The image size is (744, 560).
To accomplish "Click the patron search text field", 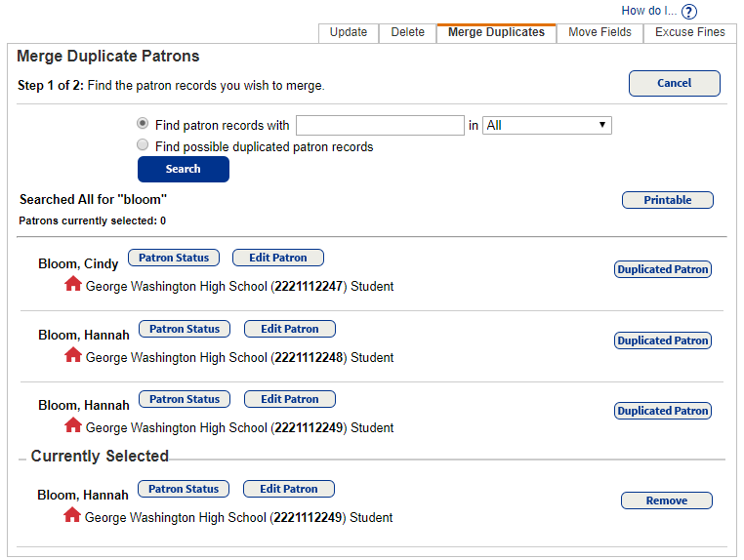I will pos(380,125).
